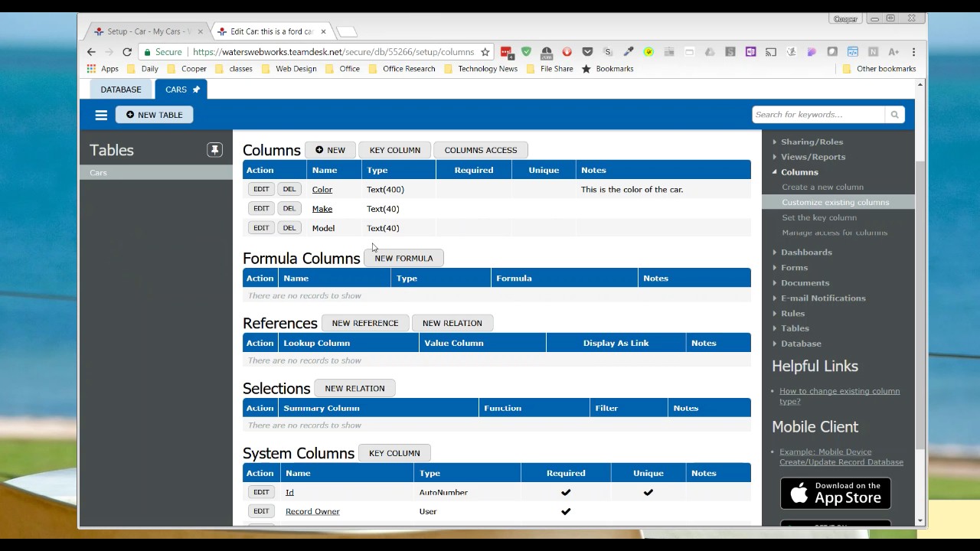Screen dimensions: 980x551
Task: Expand the Views/Reports section
Action: (813, 157)
